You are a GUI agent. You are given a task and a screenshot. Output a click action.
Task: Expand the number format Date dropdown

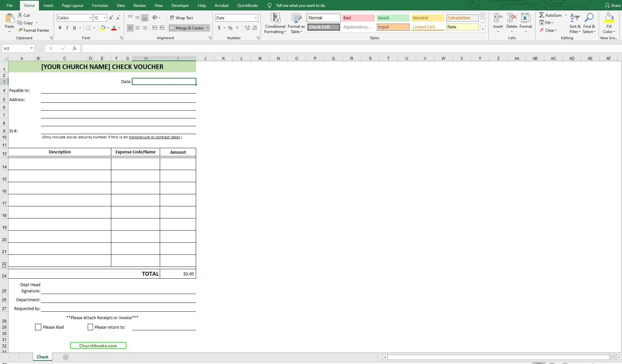pos(255,18)
